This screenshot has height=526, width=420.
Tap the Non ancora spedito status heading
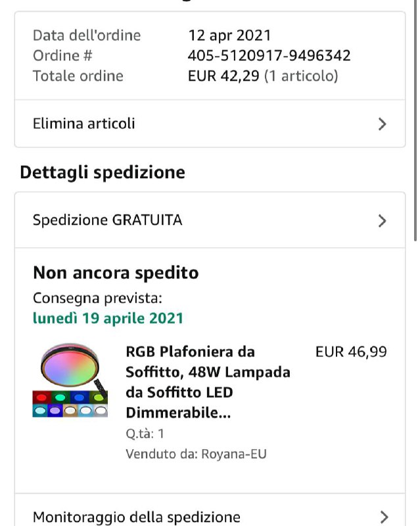(116, 272)
